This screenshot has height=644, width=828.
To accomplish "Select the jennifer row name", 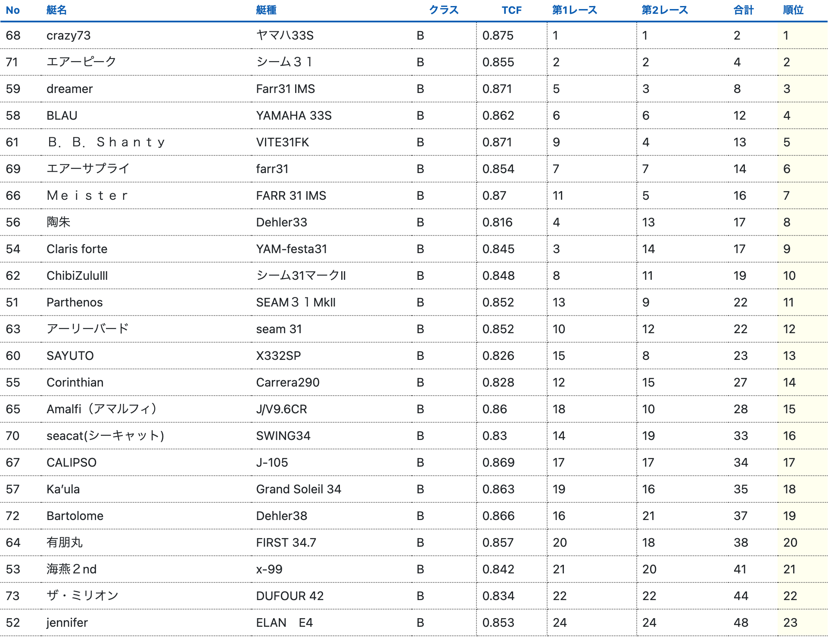I will [67, 623].
